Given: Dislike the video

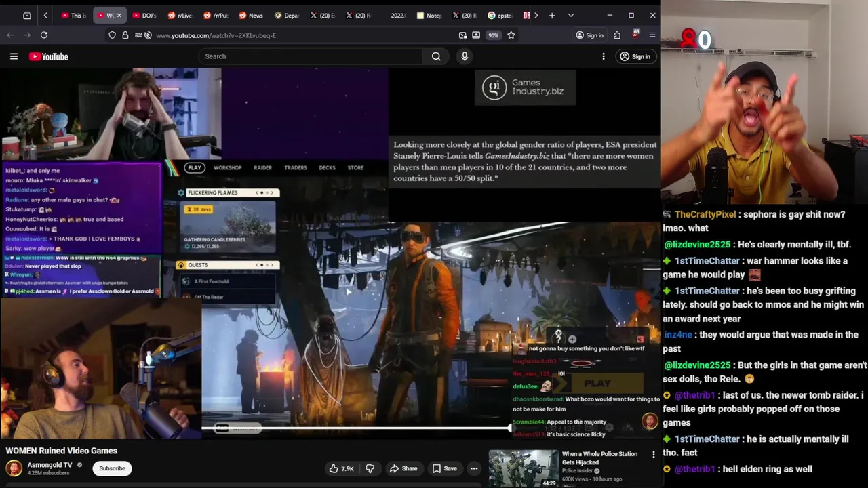Looking at the screenshot, I should (370, 468).
